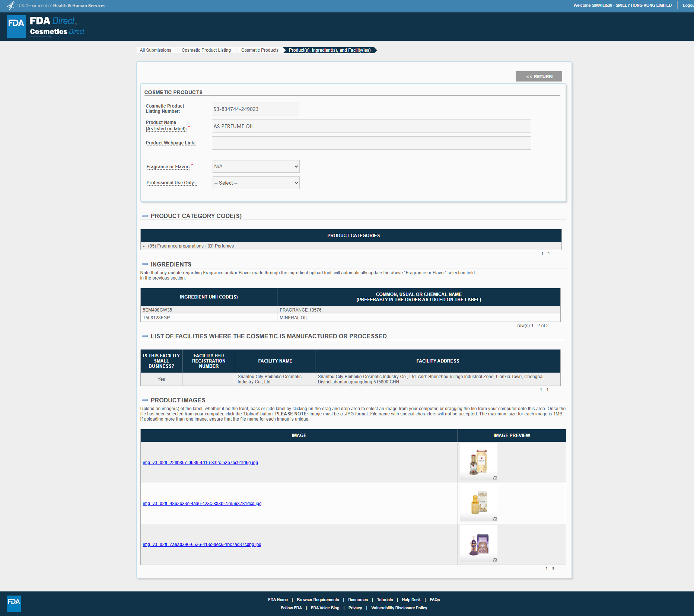Screen dimensions: 694x616
Task: Go to All Submissions breadcrumb
Action: [155, 50]
